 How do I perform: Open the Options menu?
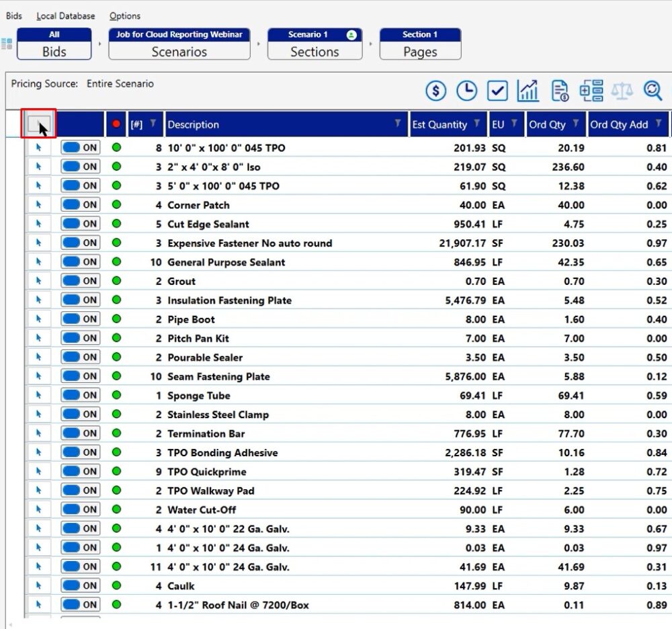click(x=124, y=15)
